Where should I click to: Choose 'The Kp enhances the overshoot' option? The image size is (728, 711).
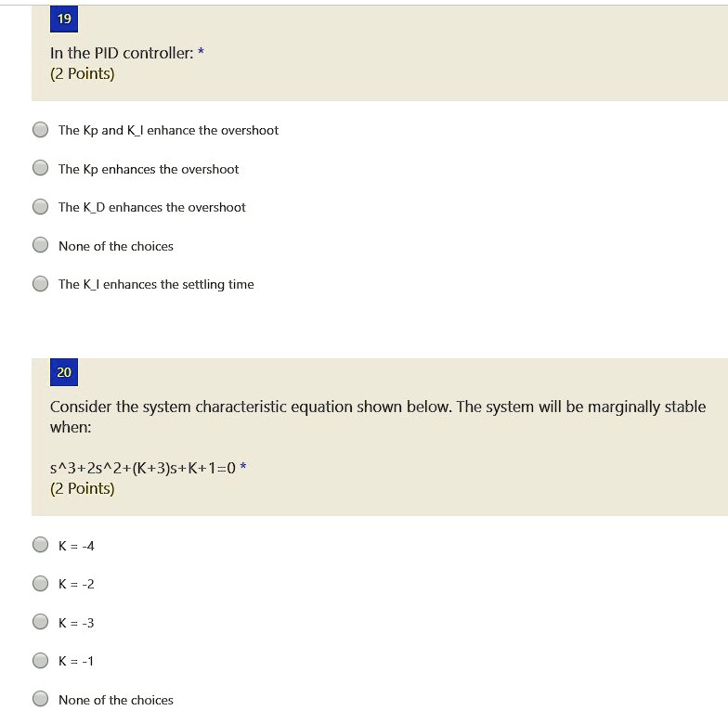click(41, 168)
